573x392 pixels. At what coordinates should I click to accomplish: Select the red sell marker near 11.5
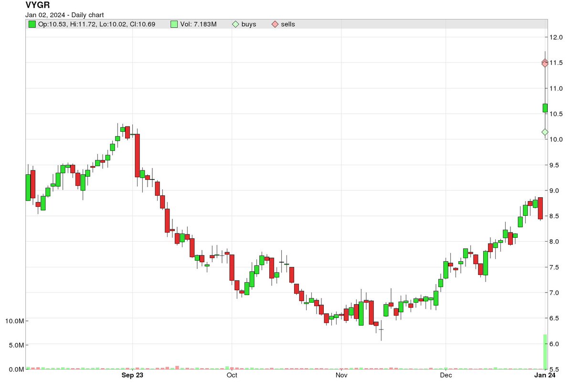545,63
